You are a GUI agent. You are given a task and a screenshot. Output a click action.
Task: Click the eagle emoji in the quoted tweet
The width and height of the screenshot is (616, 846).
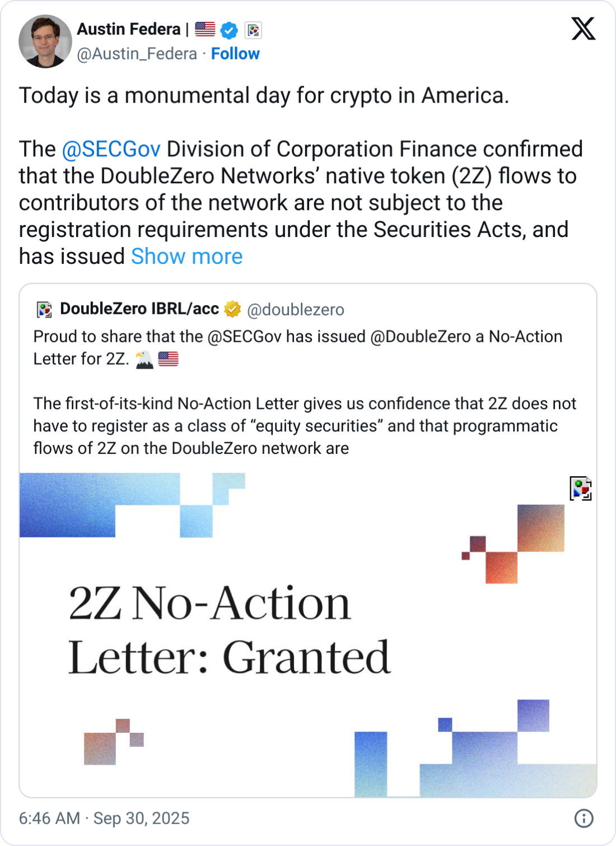pos(144,359)
